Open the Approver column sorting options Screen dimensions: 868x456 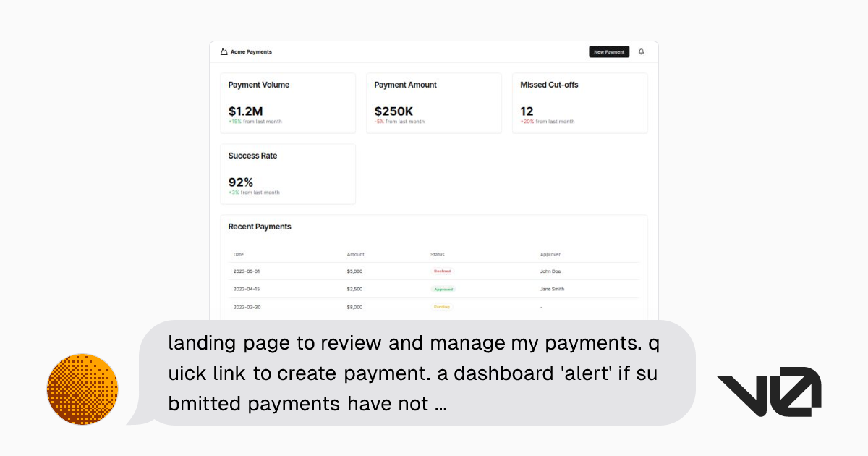550,254
